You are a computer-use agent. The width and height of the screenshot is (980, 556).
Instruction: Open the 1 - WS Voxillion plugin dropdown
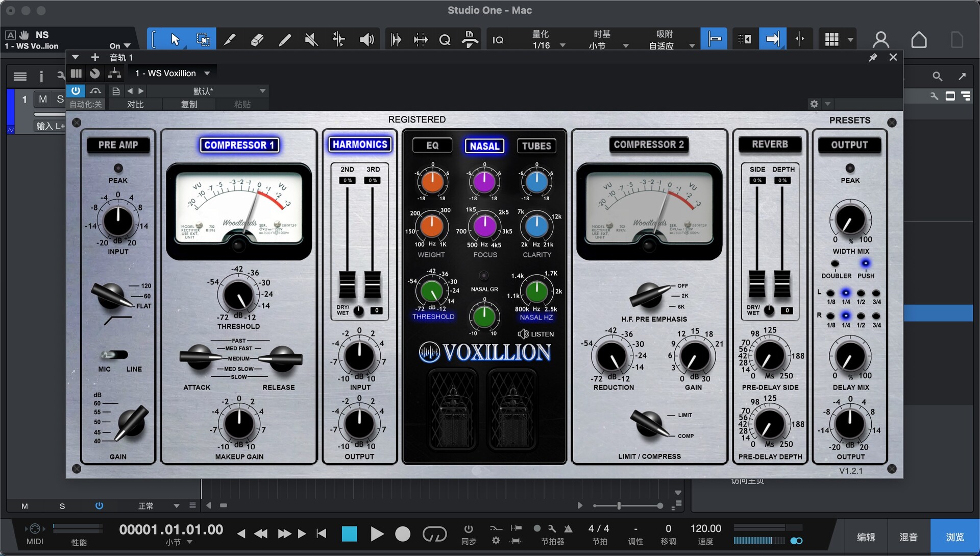207,74
